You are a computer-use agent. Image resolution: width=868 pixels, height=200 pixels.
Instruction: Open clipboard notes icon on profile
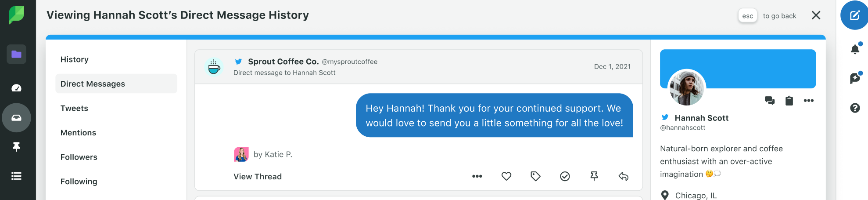pyautogui.click(x=789, y=101)
